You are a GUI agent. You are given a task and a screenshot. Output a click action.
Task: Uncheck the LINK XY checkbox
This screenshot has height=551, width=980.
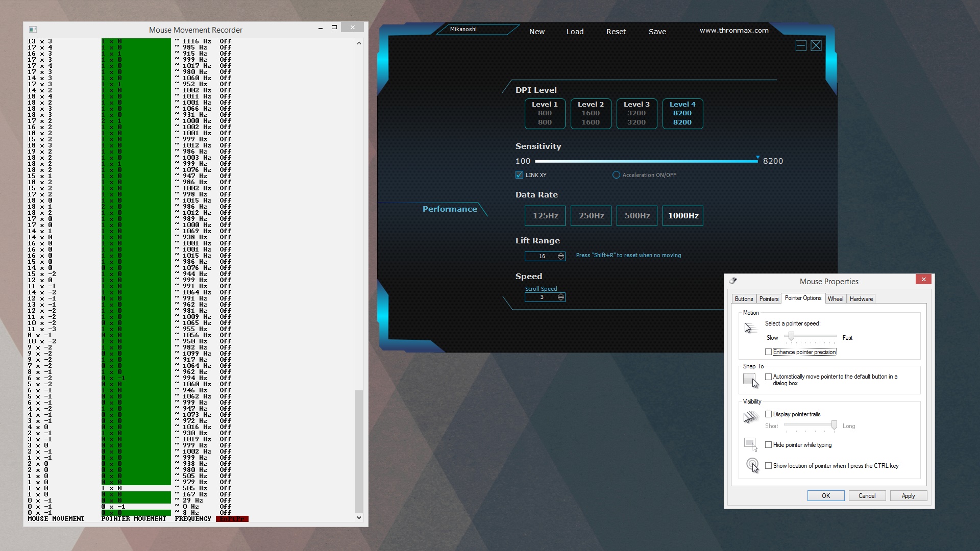(x=519, y=175)
